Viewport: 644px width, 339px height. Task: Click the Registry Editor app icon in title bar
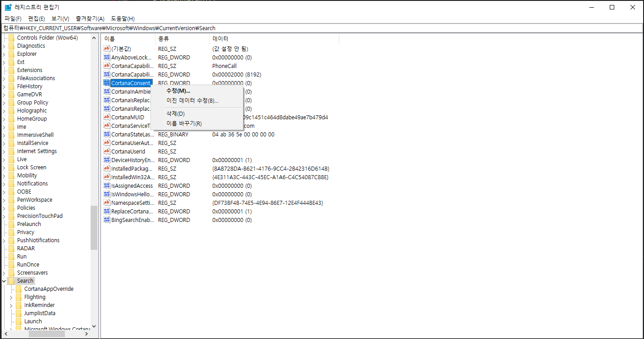tap(8, 7)
